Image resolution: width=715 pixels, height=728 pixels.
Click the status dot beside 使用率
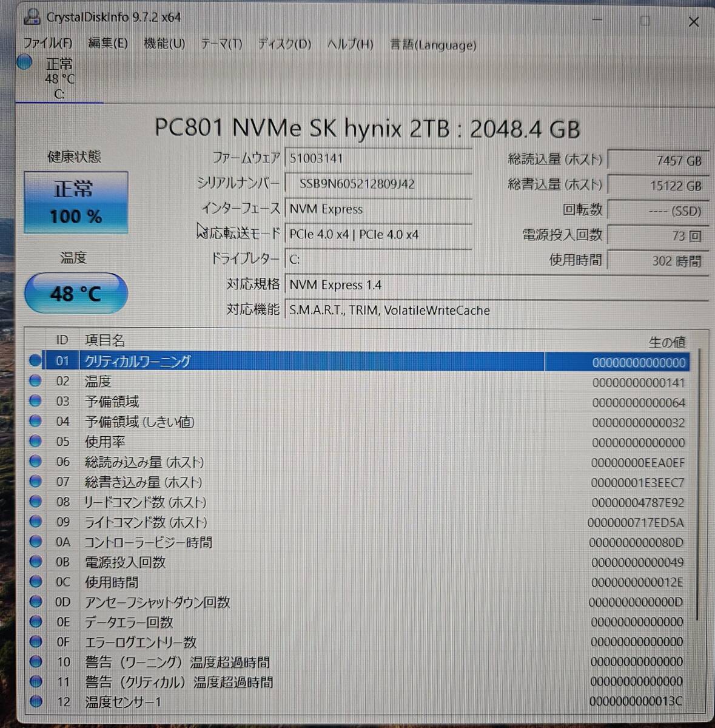[x=36, y=441]
